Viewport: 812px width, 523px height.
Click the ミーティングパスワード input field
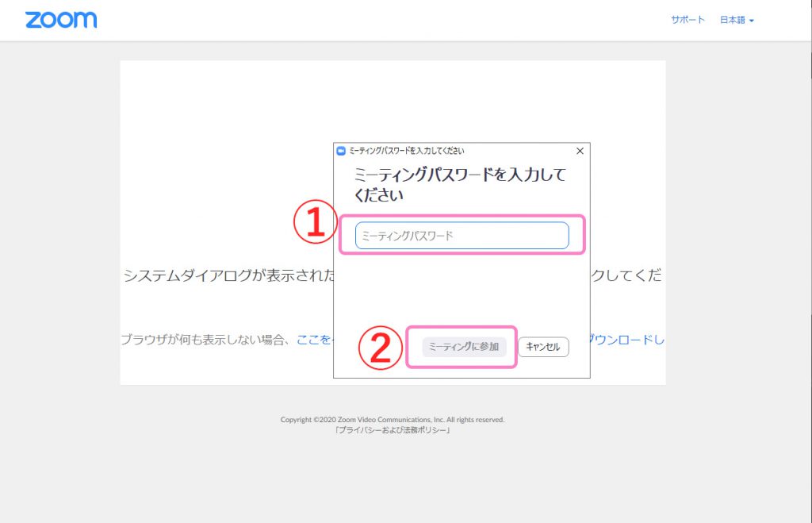pos(462,236)
